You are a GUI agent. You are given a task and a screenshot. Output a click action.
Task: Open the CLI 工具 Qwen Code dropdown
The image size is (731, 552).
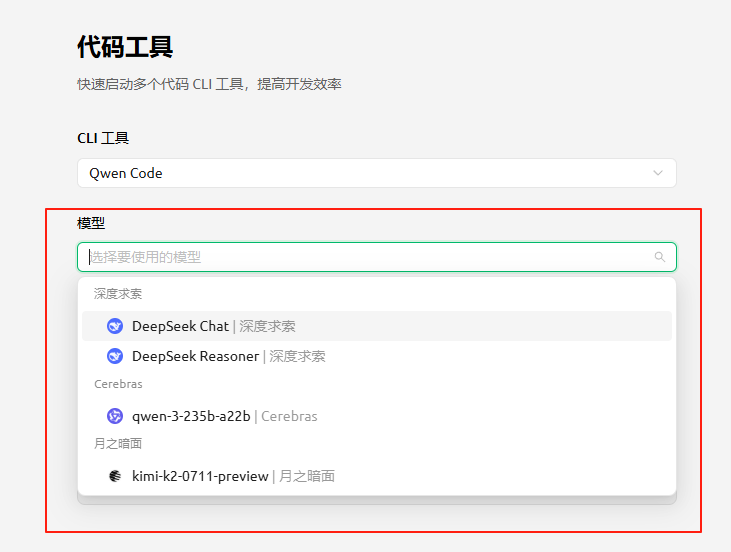pyautogui.click(x=377, y=173)
